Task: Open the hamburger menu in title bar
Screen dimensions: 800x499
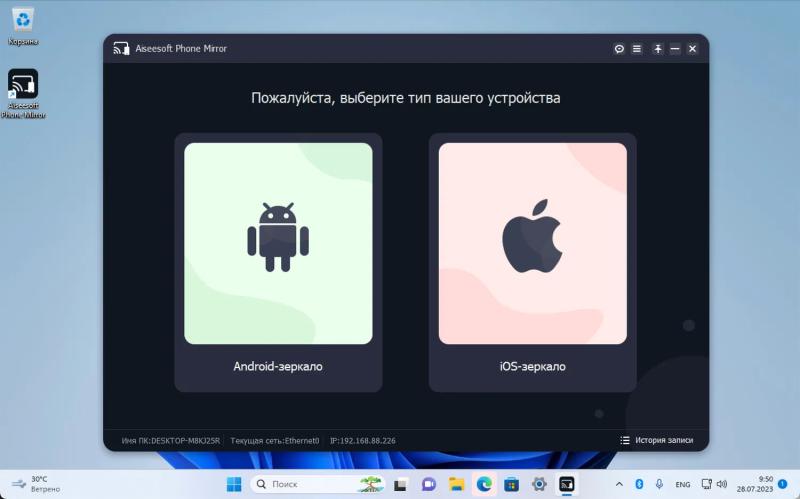Action: click(637, 49)
